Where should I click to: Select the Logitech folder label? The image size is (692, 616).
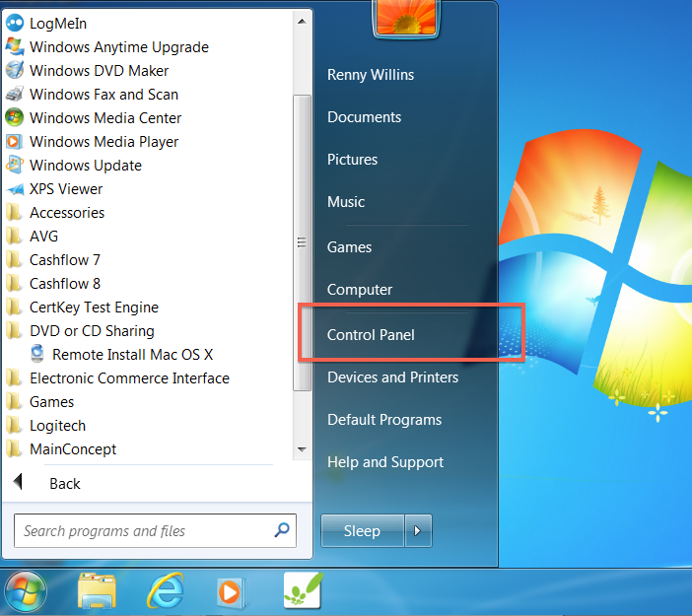57,426
